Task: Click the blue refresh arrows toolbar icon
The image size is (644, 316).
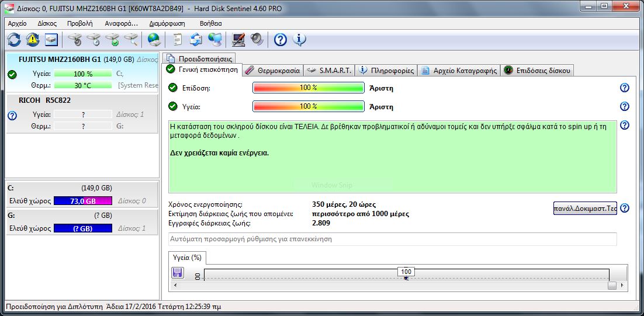Action: [x=13, y=40]
